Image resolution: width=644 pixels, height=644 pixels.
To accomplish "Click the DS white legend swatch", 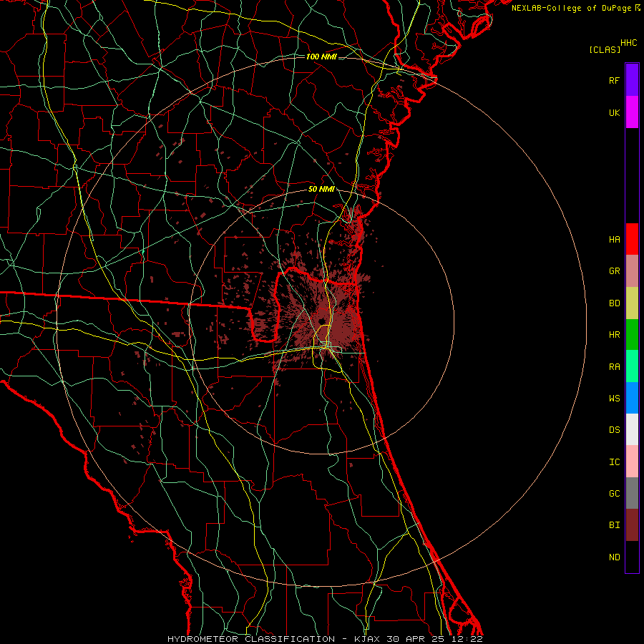I will click(x=632, y=429).
